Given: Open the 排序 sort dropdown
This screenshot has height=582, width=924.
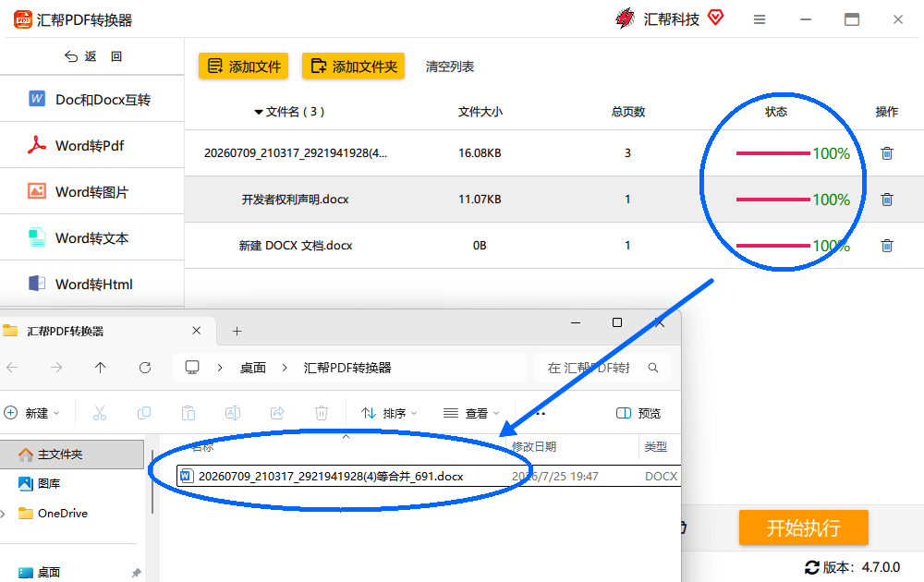Looking at the screenshot, I should pyautogui.click(x=389, y=413).
